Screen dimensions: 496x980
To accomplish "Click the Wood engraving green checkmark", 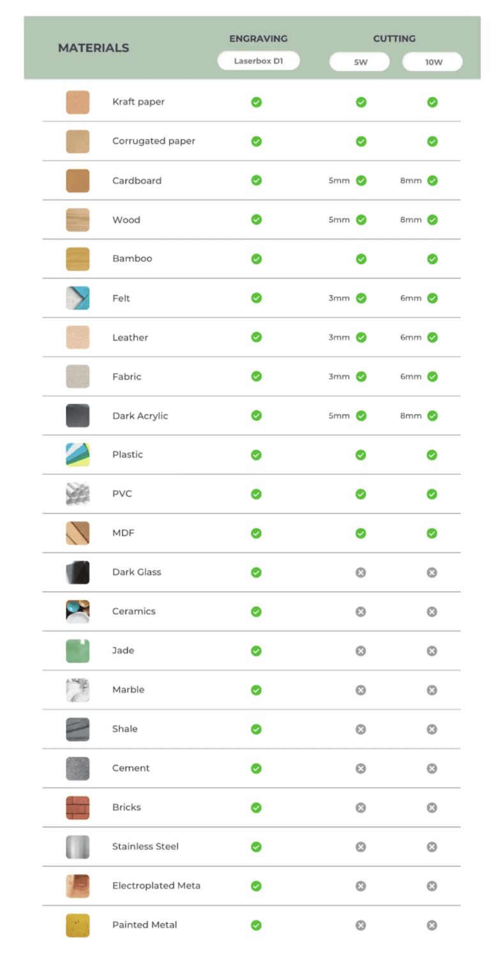I will [256, 219].
